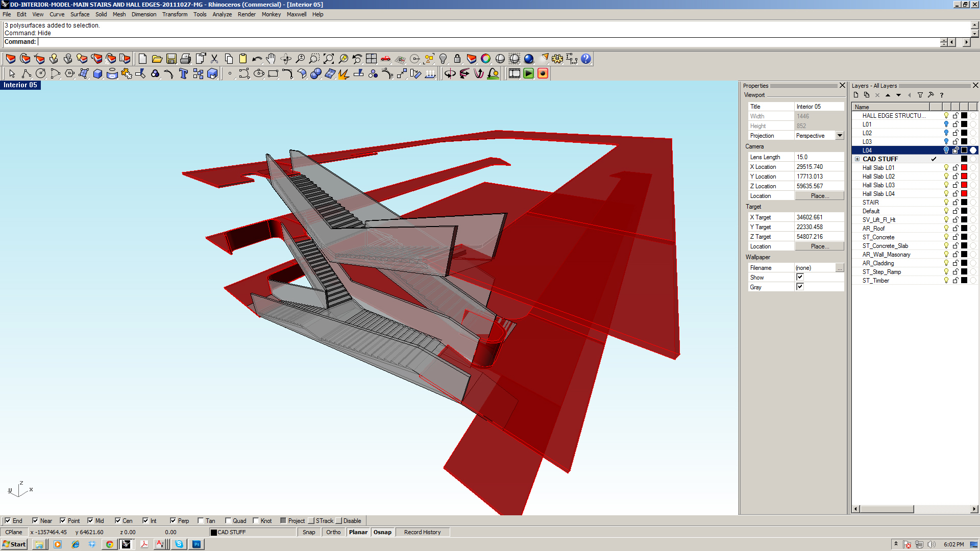This screenshot has width=980, height=551.
Task: Open the Transform menu
Action: pyautogui.click(x=175, y=14)
